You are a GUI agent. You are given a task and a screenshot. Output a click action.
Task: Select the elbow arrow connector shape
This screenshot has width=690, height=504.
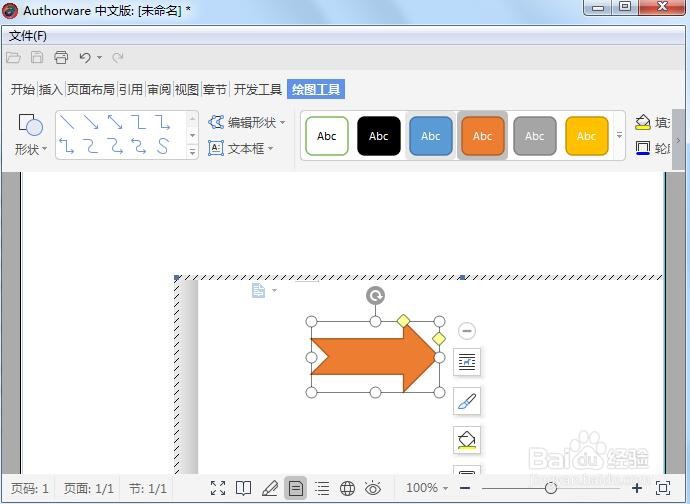(x=163, y=122)
